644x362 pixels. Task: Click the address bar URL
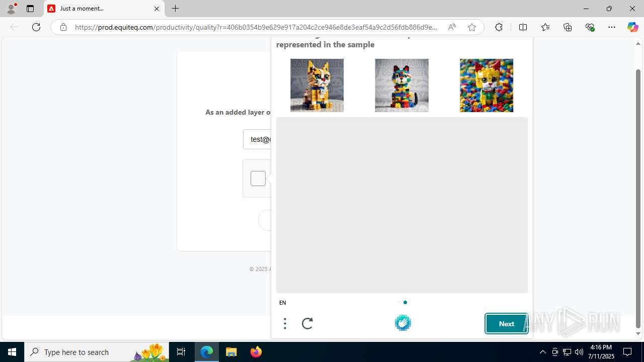click(256, 27)
